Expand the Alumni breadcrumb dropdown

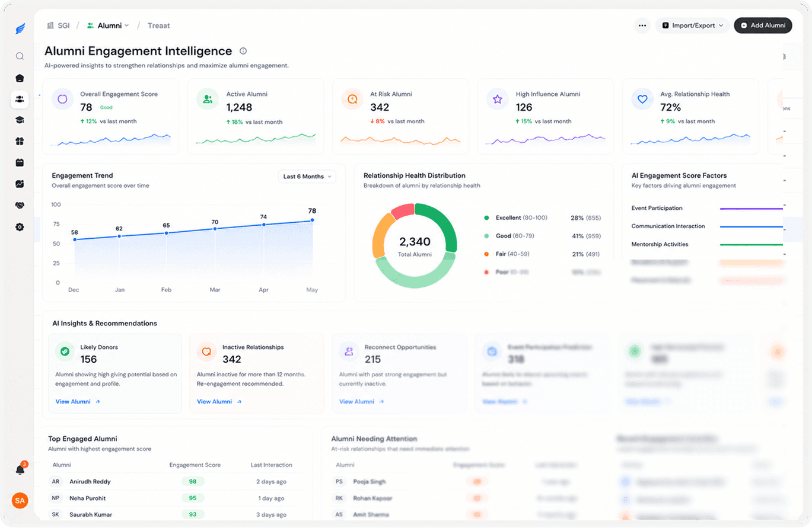tap(108, 25)
